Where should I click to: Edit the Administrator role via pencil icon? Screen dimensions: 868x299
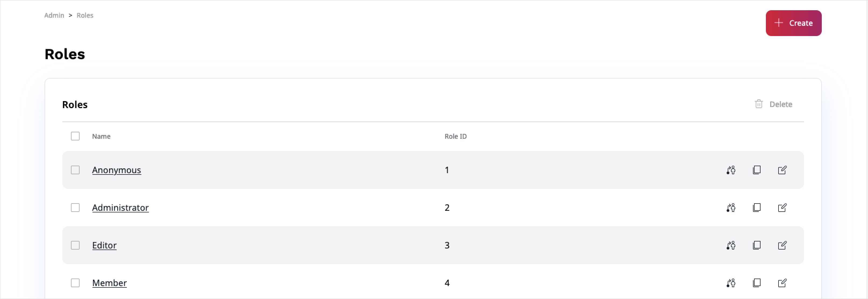tap(782, 208)
